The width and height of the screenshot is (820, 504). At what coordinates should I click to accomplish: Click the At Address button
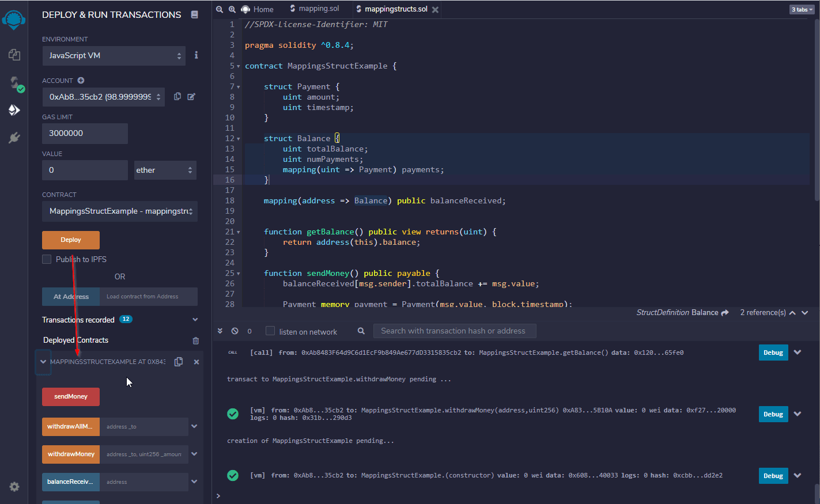[x=71, y=297]
